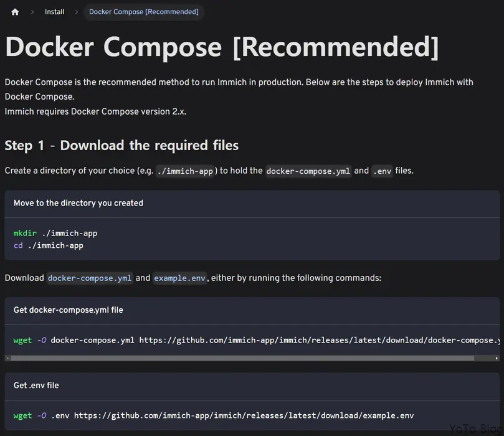Click the docker-compose.yml download link
The height and width of the screenshot is (436, 504).
pos(89,278)
